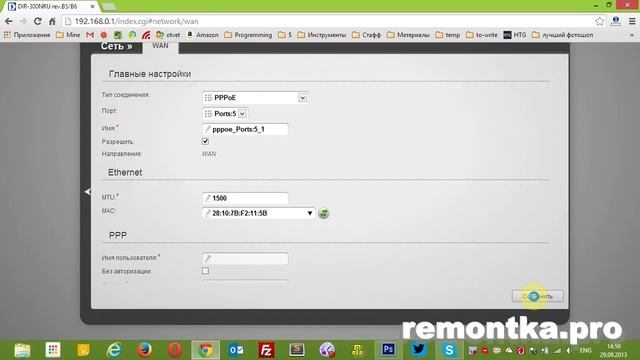This screenshot has height=360, width=640.
Task: Open Photoshop from the taskbar
Action: pos(388,350)
